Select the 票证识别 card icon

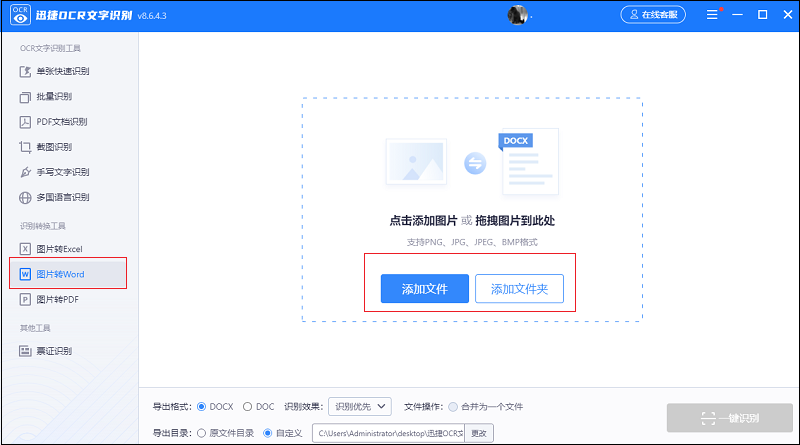tap(25, 351)
